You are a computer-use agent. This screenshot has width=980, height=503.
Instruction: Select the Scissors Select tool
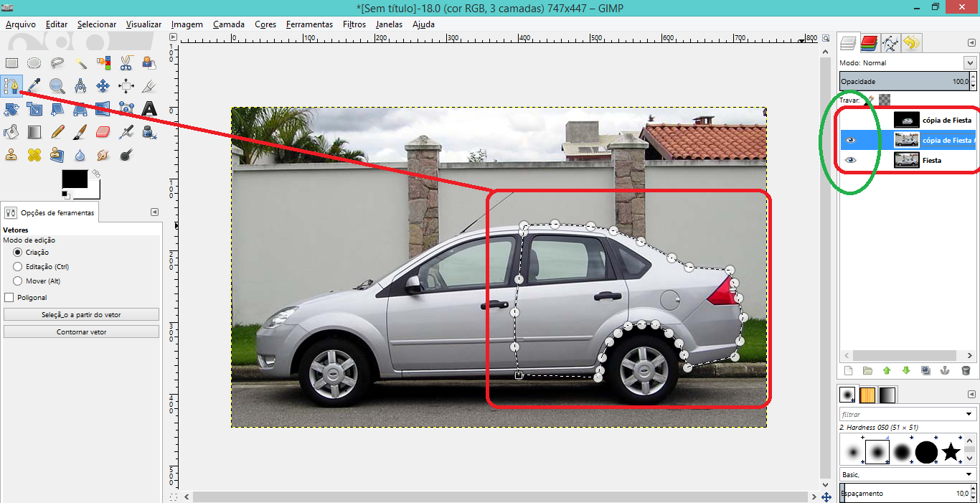pos(126,63)
